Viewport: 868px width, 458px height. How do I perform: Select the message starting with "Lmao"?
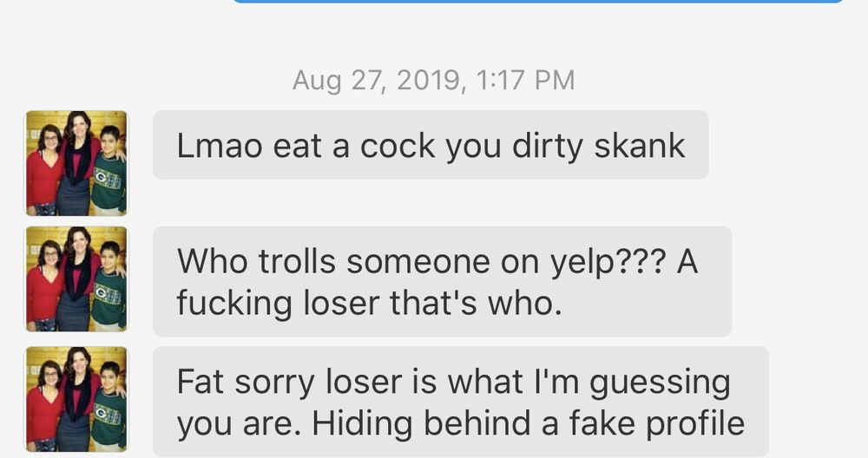431,145
